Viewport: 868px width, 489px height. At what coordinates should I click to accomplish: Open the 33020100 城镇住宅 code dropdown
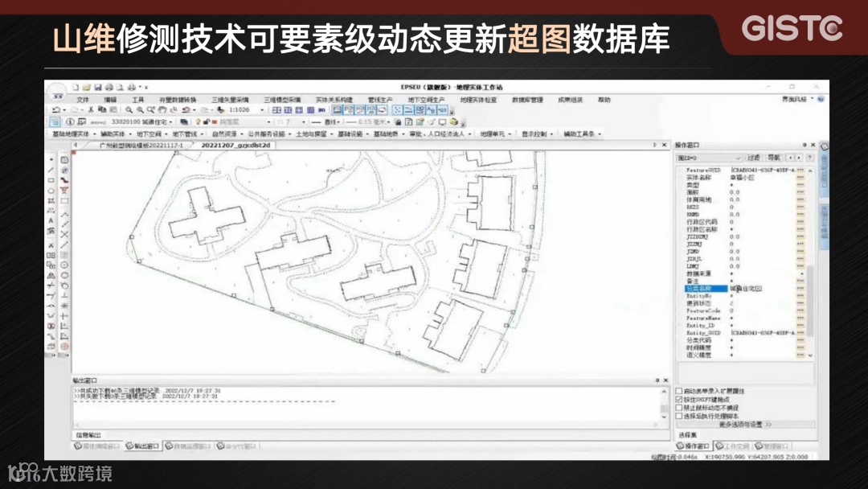pos(170,121)
